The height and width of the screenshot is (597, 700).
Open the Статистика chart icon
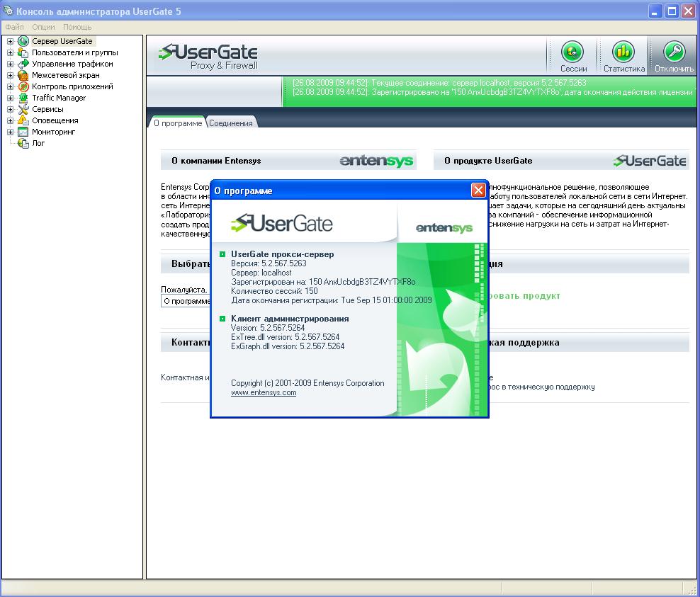[623, 52]
